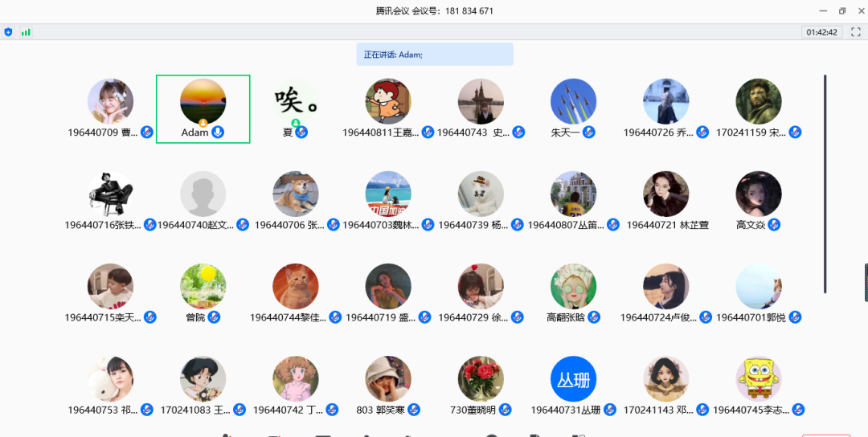This screenshot has height=437, width=868.
Task: Click the "正在讲话: Adam" speaking banner
Action: [434, 55]
